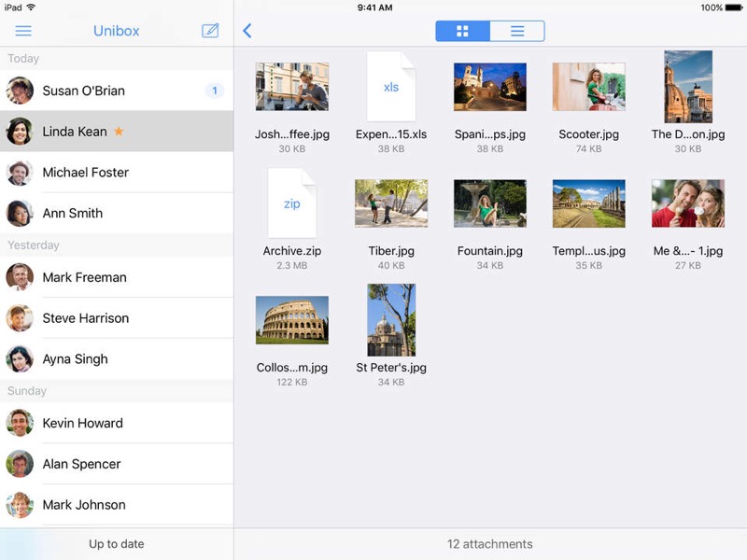Open St Peter's.jpg attachment
The width and height of the screenshot is (747, 560).
tap(391, 320)
